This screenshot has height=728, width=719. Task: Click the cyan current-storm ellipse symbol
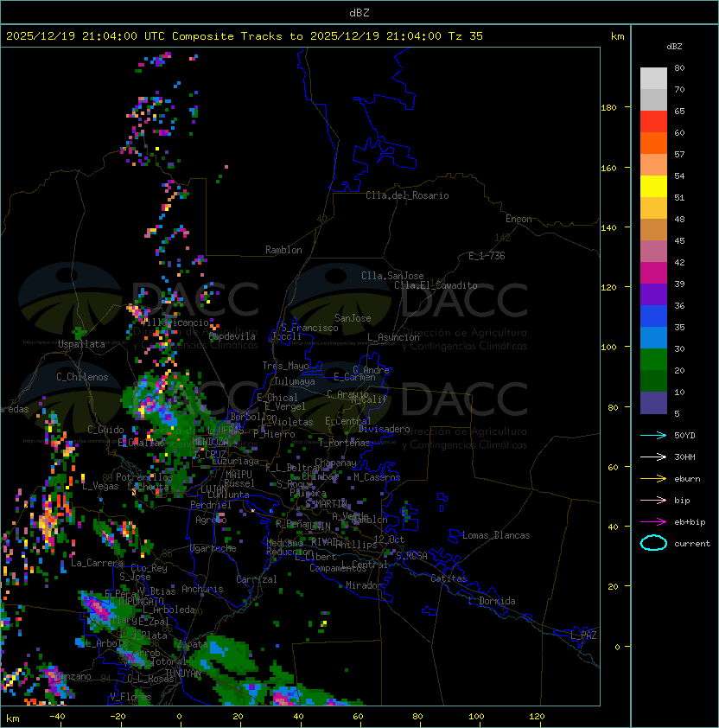(653, 543)
